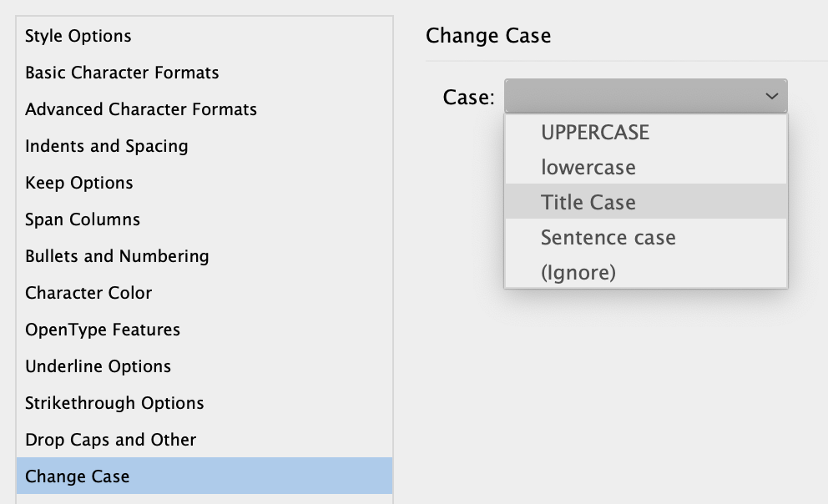Select lowercase from the dropdown

coord(589,167)
